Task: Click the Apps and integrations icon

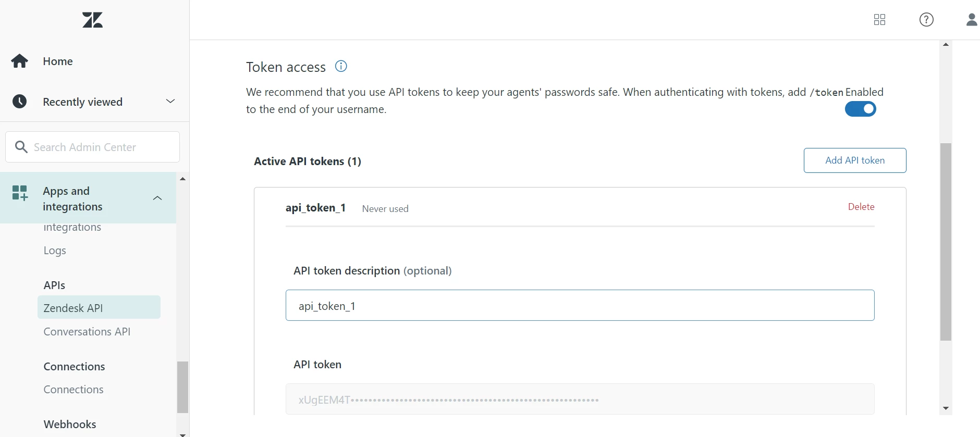Action: pyautogui.click(x=20, y=193)
